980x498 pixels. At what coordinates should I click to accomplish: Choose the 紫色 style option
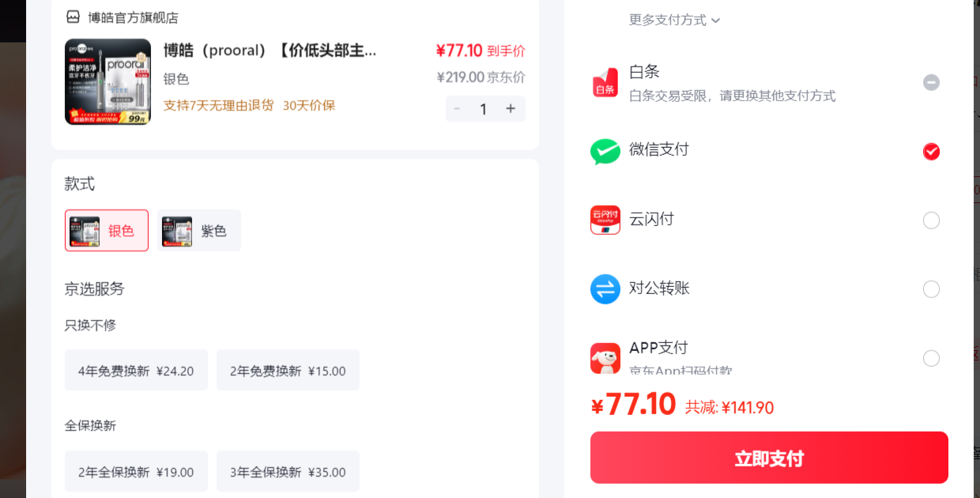(199, 230)
